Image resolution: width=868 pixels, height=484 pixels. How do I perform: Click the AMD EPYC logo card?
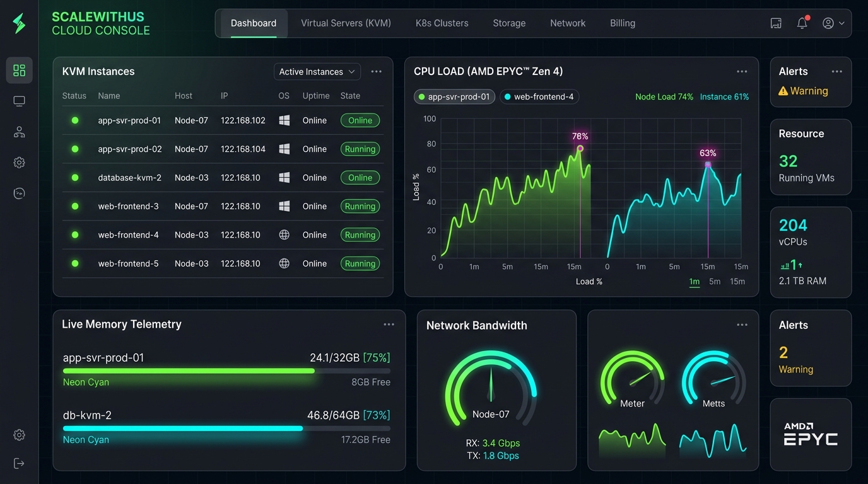click(x=811, y=435)
